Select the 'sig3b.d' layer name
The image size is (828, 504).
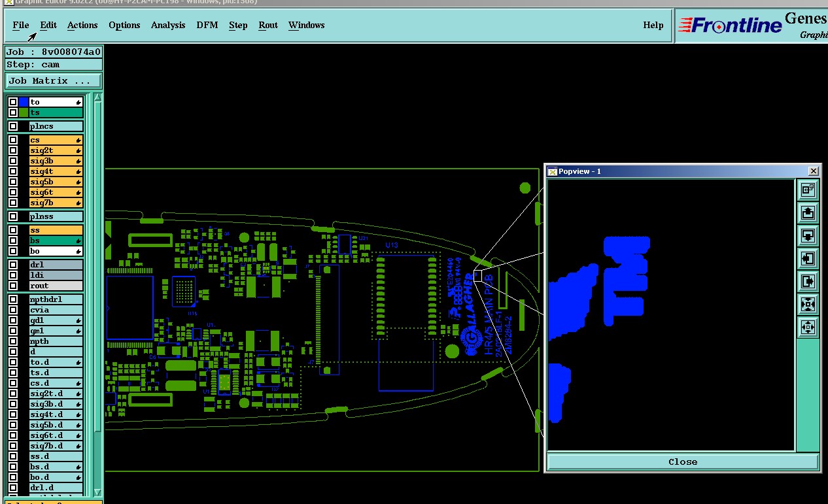(56, 404)
